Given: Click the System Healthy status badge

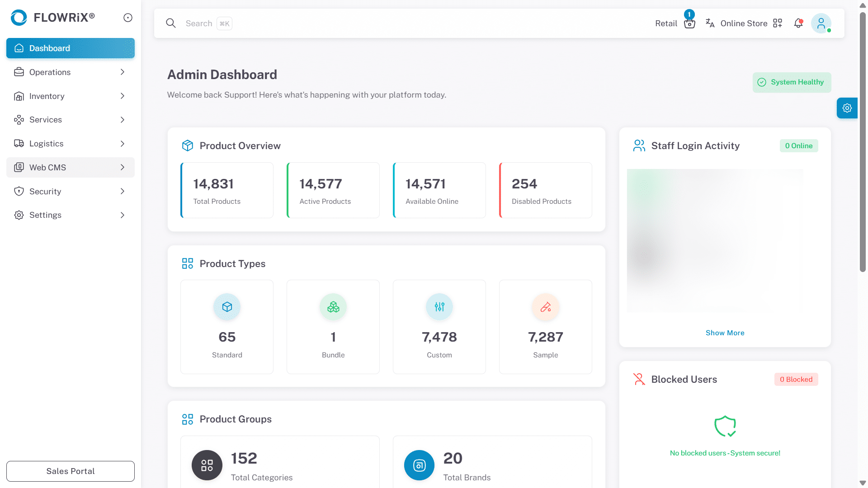Looking at the screenshot, I should (792, 82).
